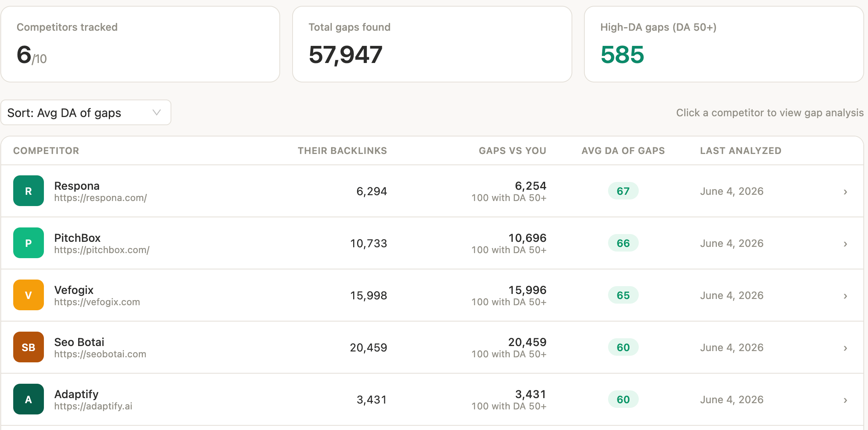868x430 pixels.
Task: Open the Sort: Avg DA of gaps dropdown
Action: tap(86, 113)
